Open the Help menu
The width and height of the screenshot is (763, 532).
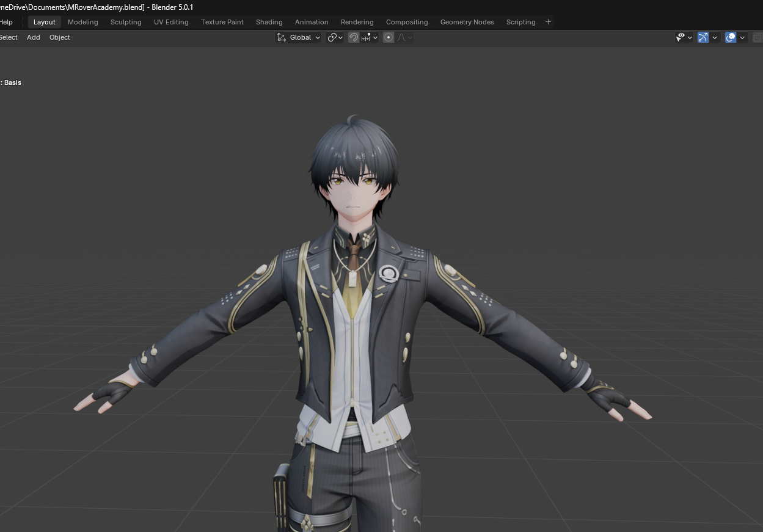pyautogui.click(x=6, y=22)
